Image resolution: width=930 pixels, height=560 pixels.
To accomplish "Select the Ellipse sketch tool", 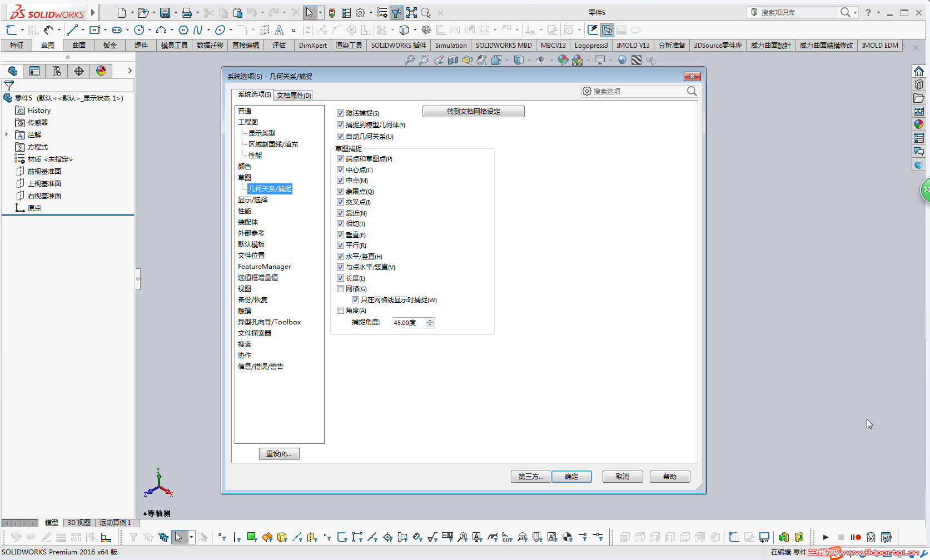I will pyautogui.click(x=220, y=30).
